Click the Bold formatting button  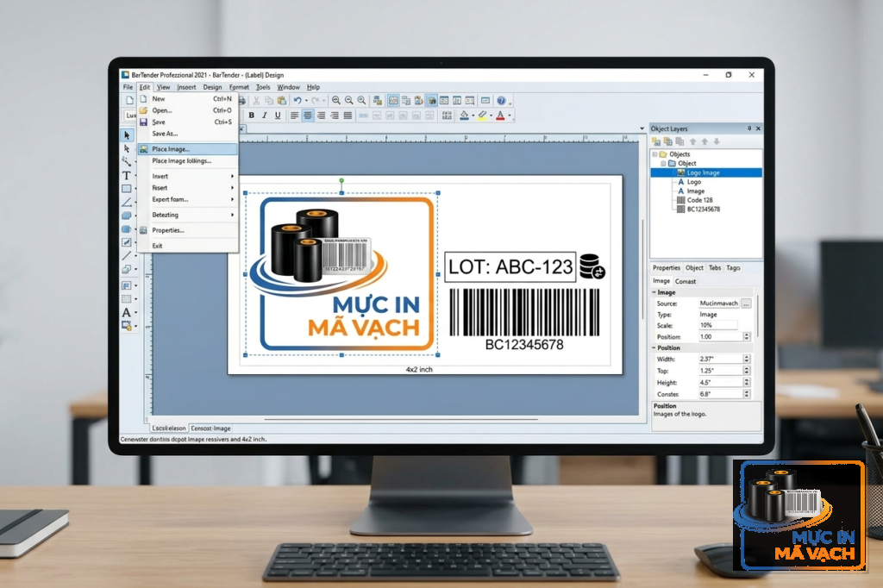251,116
